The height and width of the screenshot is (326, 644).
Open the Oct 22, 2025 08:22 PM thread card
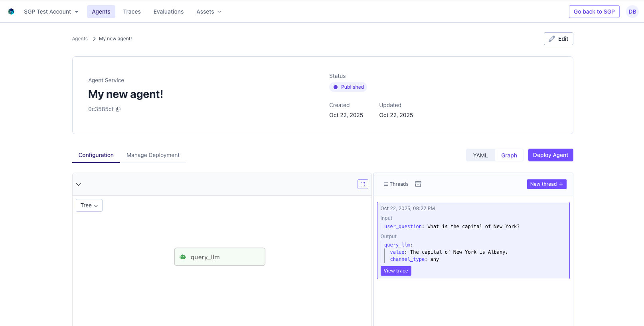pyautogui.click(x=473, y=241)
